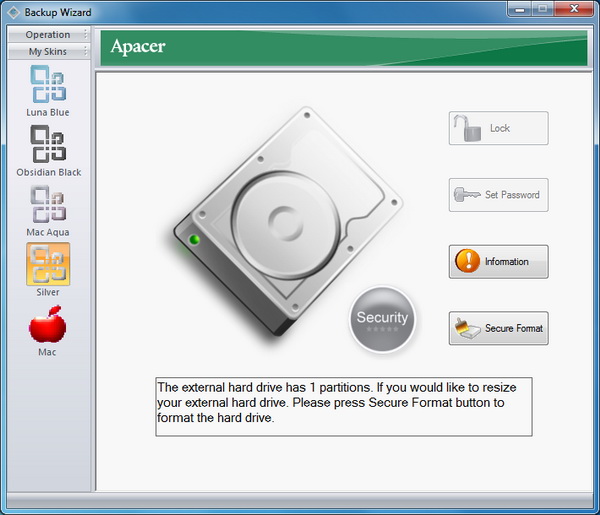The height and width of the screenshot is (515, 600).
Task: Select the highlighted Silver skin icon
Action: [48, 264]
